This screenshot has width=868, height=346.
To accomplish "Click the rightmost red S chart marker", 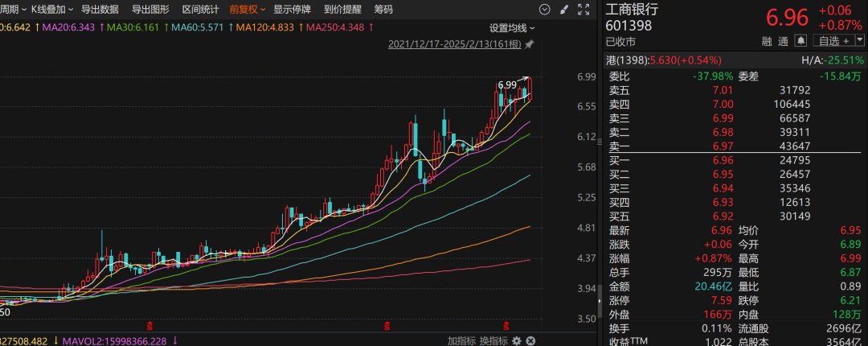I will pos(507,325).
